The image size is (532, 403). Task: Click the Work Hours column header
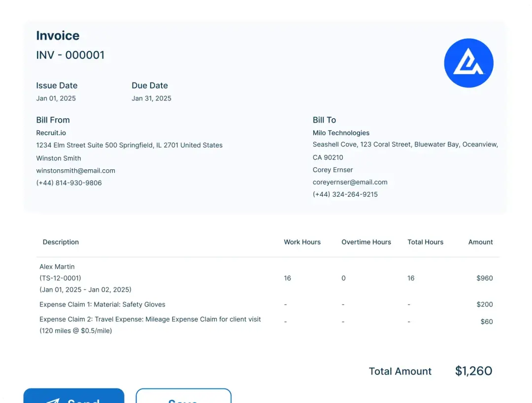click(302, 242)
